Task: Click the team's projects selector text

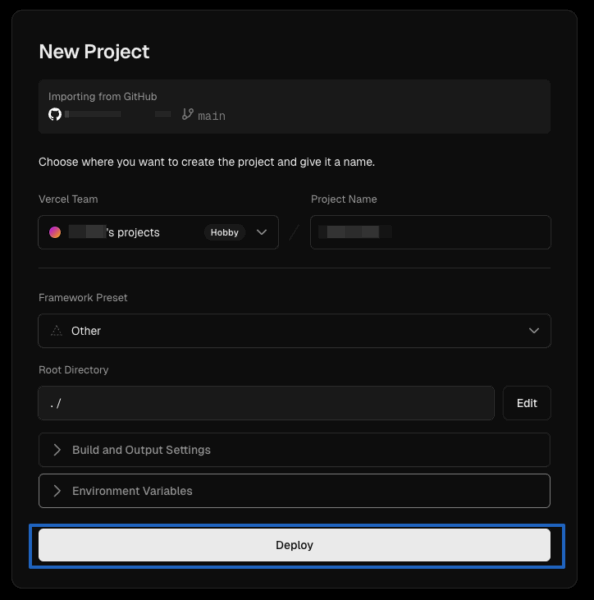Action: pyautogui.click(x=114, y=232)
